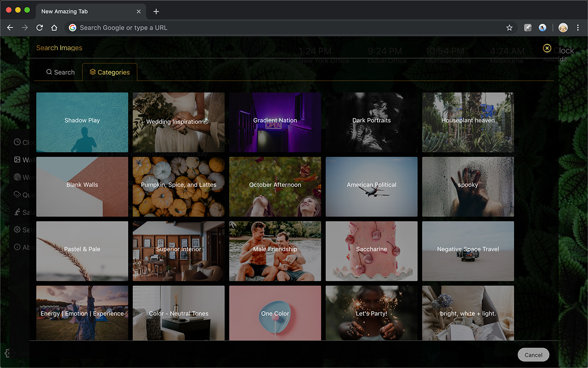The width and height of the screenshot is (588, 368).
Task: Pick the American Political category
Action: [372, 187]
